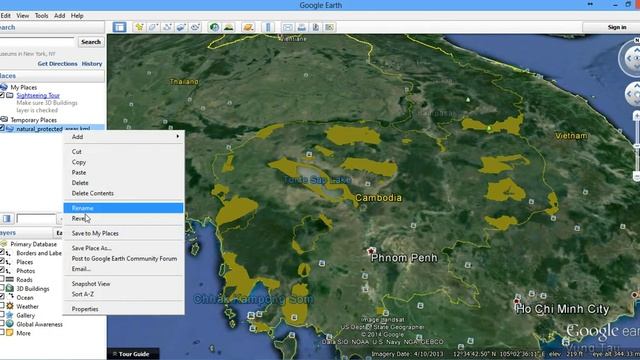Click the 3D Buildings layer icon
640x360 pixels.
click(x=9, y=289)
